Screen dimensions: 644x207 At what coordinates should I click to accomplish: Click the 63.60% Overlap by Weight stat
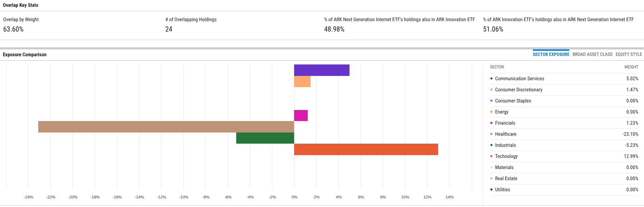pyautogui.click(x=13, y=29)
